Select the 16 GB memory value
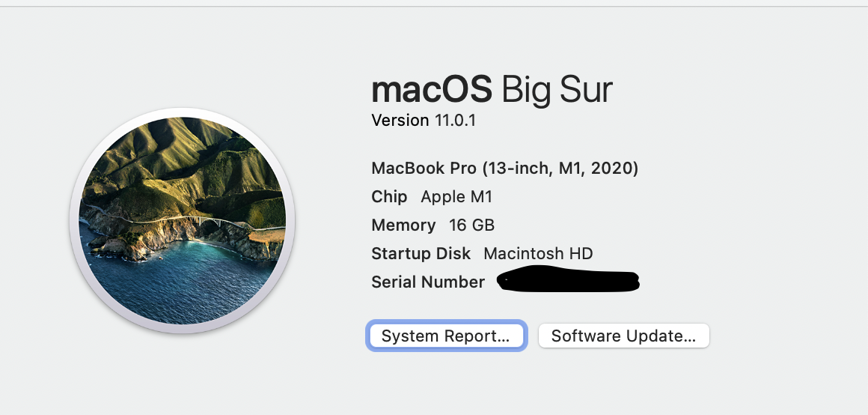Screen dimensions: 868x415 tap(471, 225)
